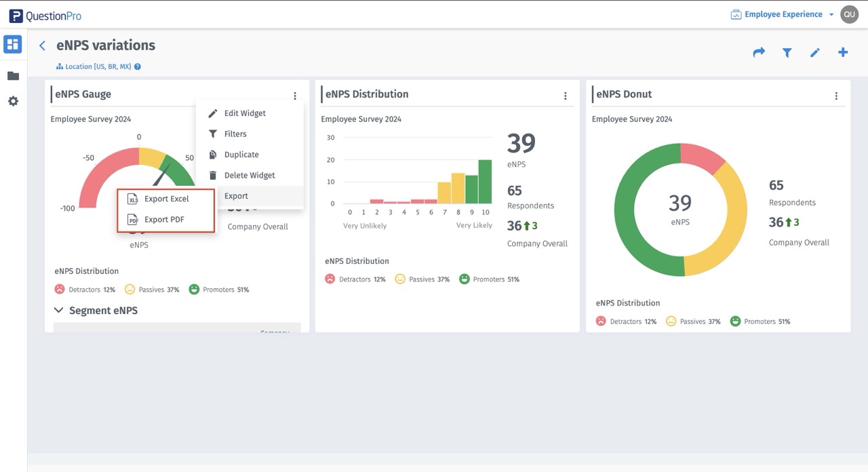This screenshot has width=868, height=472.
Task: Open the folder icon in left sidebar
Action: coord(13,76)
